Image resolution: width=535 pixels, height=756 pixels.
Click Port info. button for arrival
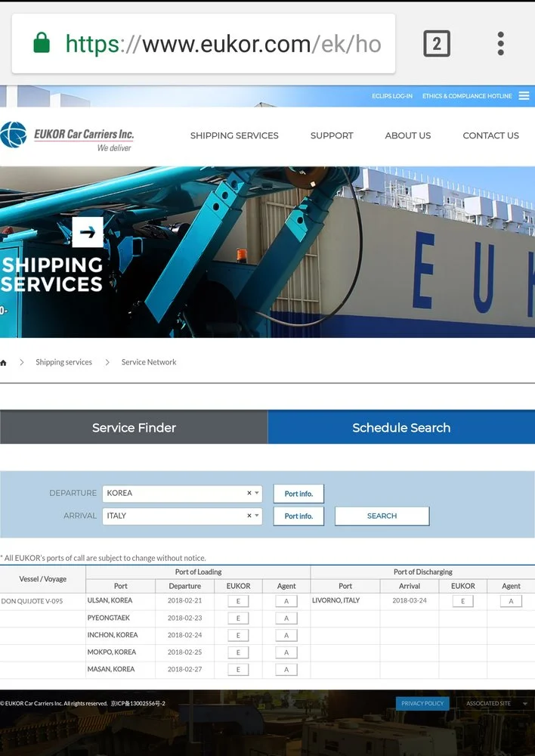pyautogui.click(x=298, y=516)
